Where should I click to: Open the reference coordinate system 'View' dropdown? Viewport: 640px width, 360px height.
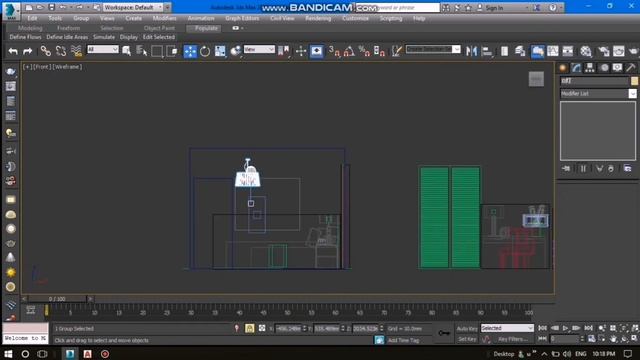(x=259, y=49)
